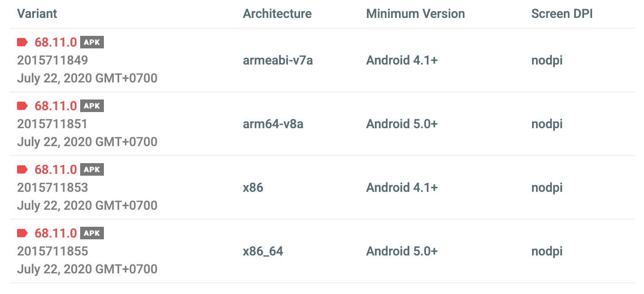The image size is (644, 294).
Task: Open the 68.11.0 link for armeabi-v7a variant
Action: (56, 43)
